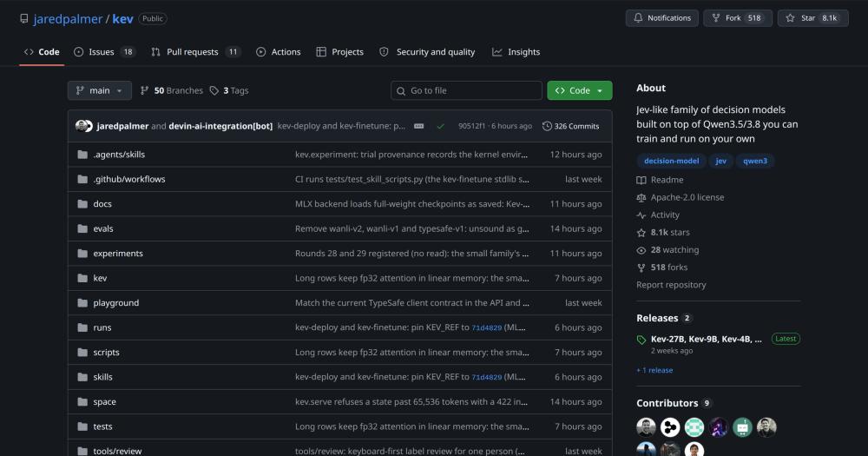Open the Releases heading link
Image resolution: width=868 pixels, height=456 pixels.
657,318
